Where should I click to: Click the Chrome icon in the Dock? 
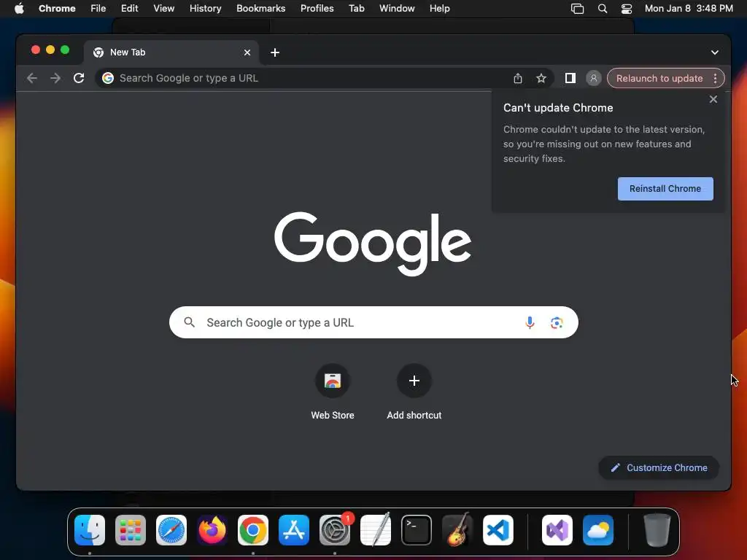253,530
